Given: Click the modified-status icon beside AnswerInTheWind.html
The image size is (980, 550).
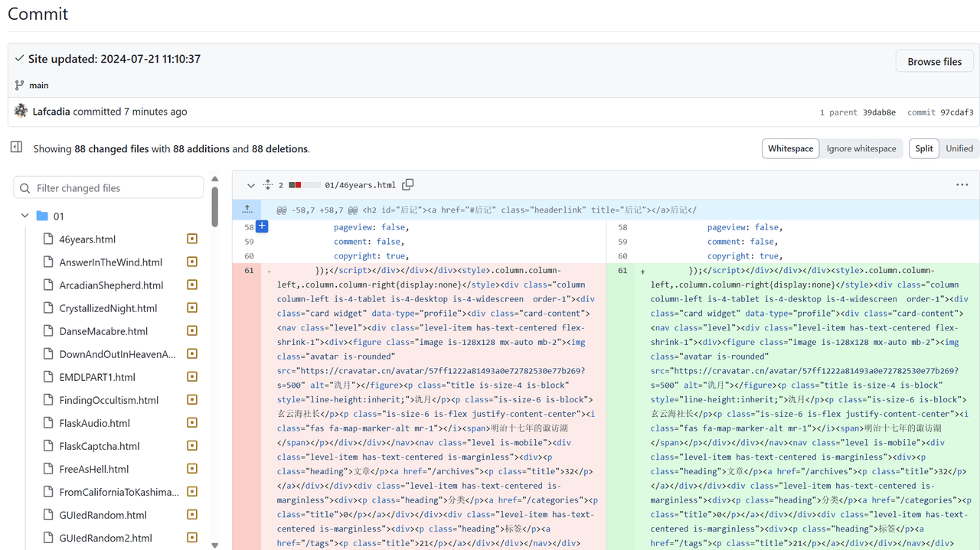Looking at the screenshot, I should (x=192, y=262).
